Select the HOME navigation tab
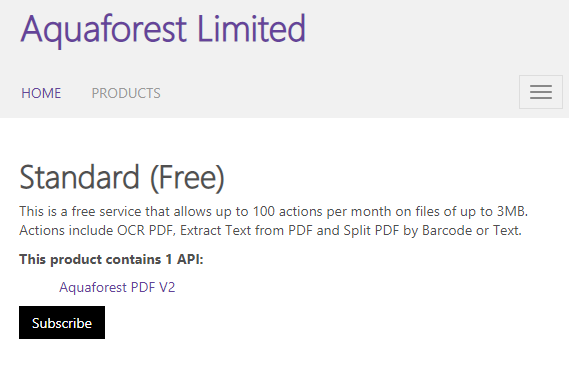This screenshot has height=366, width=569. point(41,93)
